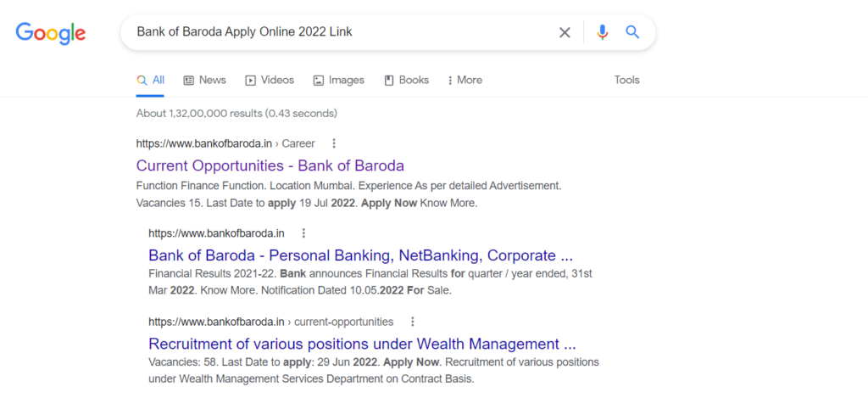The height and width of the screenshot is (398, 868).
Task: Click the bankofbaroda.in current-opportunities URL breadcrumb
Action: tap(270, 322)
